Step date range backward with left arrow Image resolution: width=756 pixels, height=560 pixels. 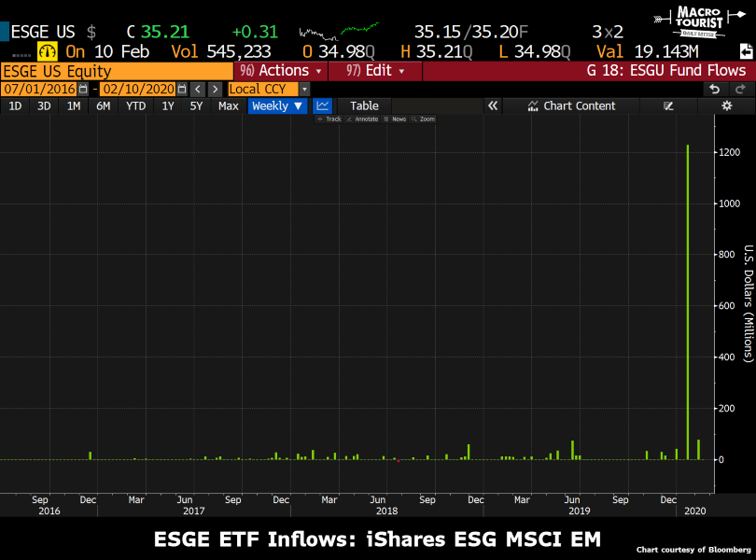coord(198,90)
